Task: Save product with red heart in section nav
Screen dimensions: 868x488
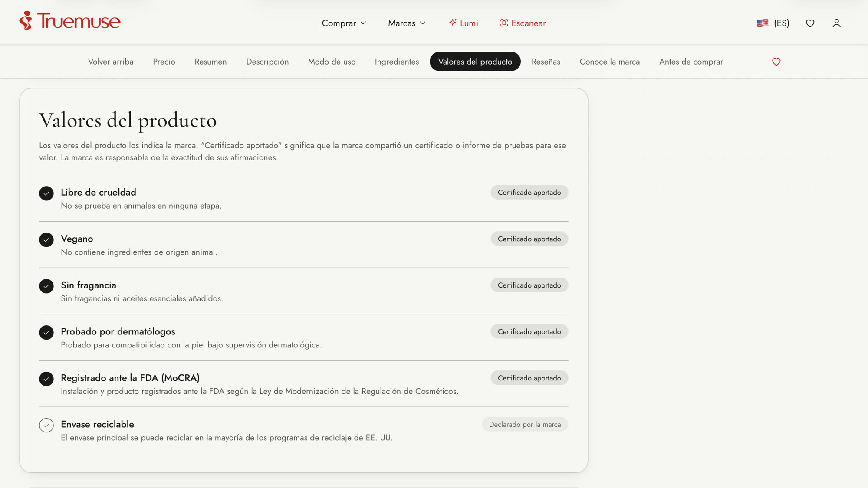Action: click(776, 62)
